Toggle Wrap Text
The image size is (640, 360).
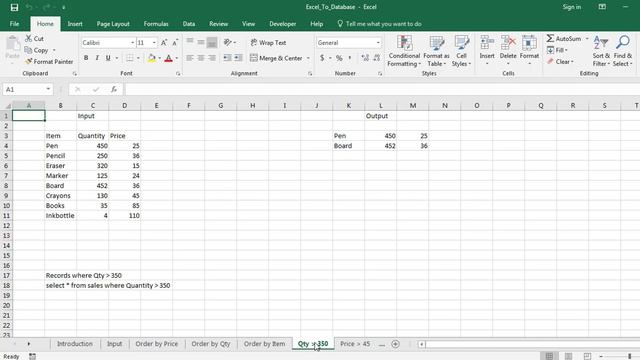point(268,42)
